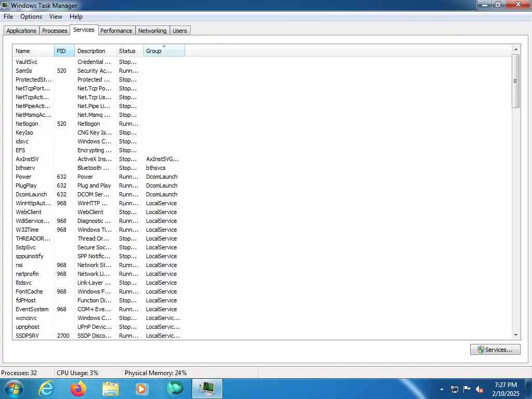Select the fdPHost service row

(x=98, y=300)
